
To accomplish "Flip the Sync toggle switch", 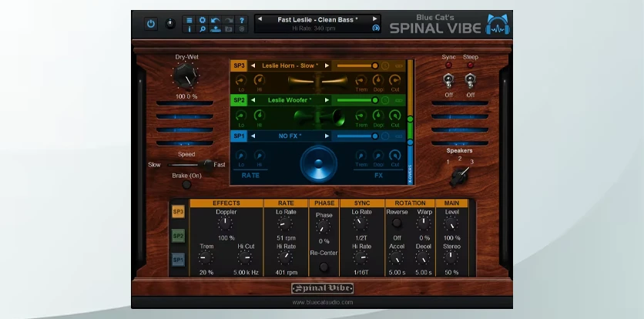I will tap(448, 80).
